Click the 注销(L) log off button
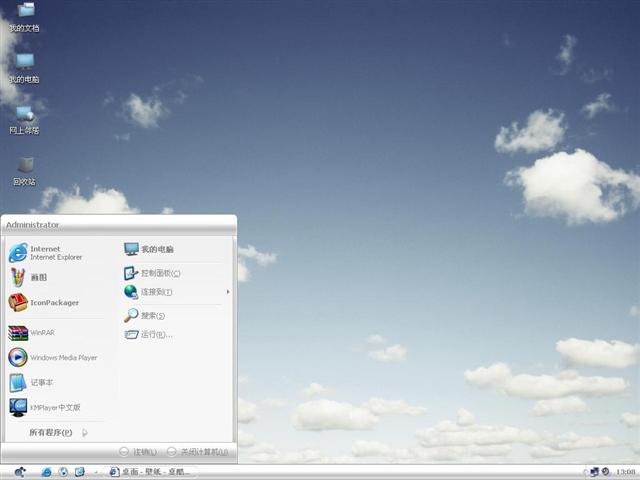This screenshot has height=480, width=640. 138,452
